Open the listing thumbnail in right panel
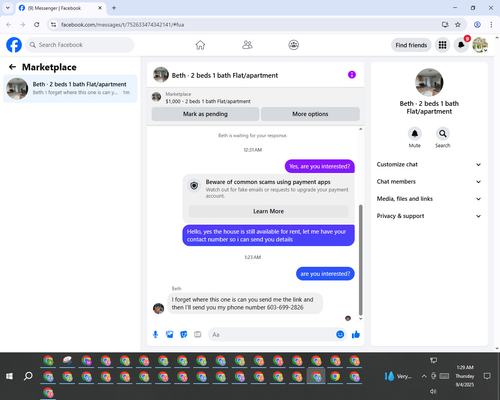Viewport: 500px width, 400px height. [429, 82]
